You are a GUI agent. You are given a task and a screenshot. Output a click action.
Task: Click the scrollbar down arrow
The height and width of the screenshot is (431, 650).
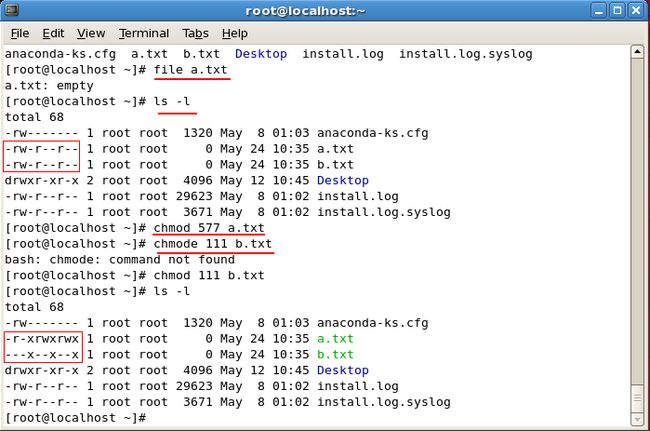click(x=637, y=420)
